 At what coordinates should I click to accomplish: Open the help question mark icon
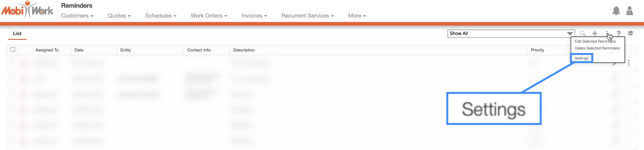(619, 33)
